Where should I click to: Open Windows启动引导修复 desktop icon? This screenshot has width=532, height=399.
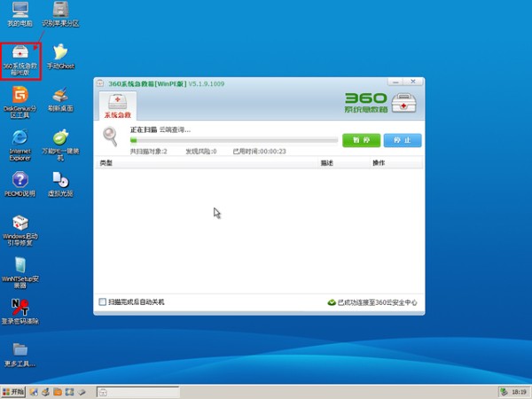[x=20, y=230]
